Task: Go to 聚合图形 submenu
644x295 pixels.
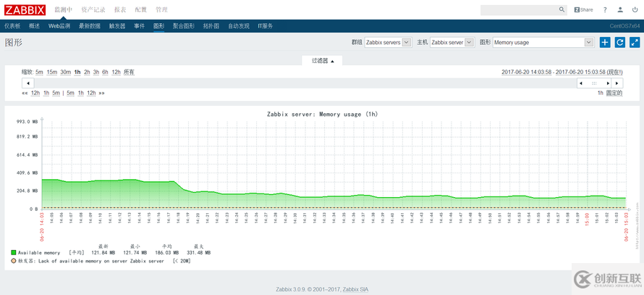Action: pyautogui.click(x=184, y=26)
